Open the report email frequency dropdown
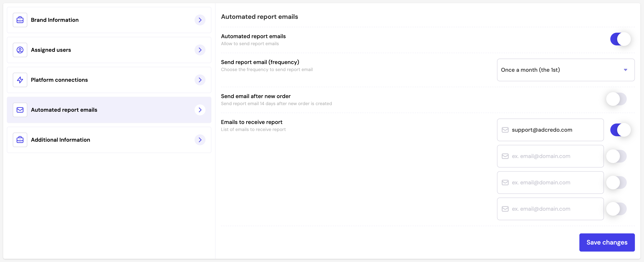The width and height of the screenshot is (644, 262). click(x=565, y=70)
